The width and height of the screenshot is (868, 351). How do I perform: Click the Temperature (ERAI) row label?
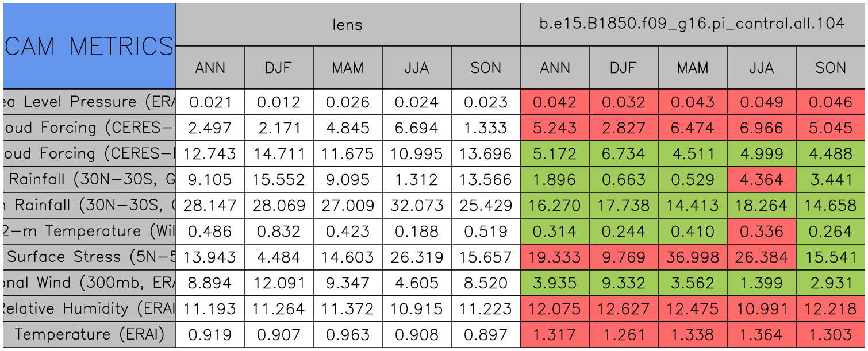click(89, 334)
